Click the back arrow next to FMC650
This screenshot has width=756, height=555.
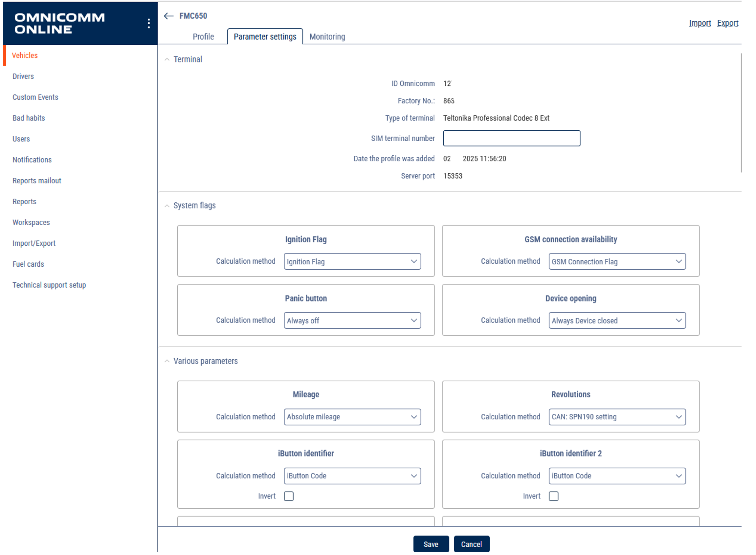pos(169,16)
